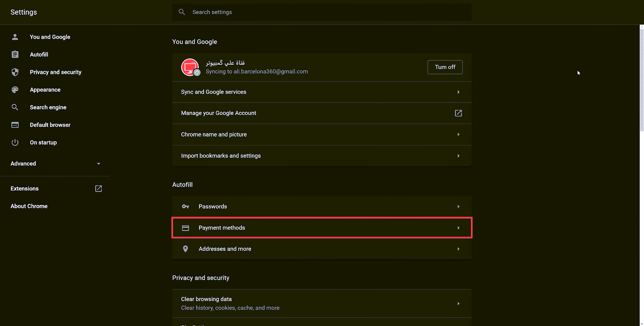Viewport: 644px width, 326px height.
Task: Click the Passwords label text
Action: (213, 207)
